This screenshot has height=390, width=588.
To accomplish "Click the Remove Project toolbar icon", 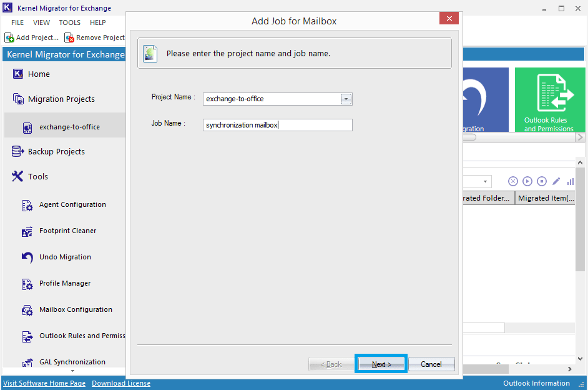I will pos(69,37).
